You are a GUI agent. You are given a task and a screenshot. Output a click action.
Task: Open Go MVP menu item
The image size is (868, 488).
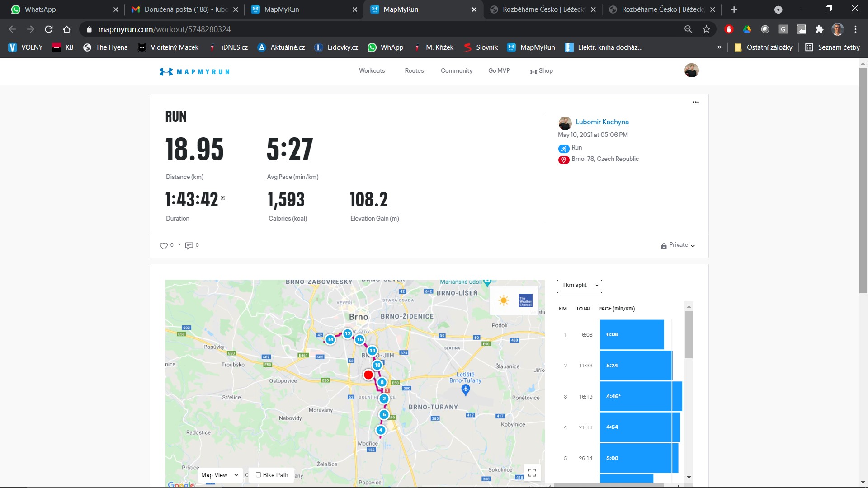(499, 71)
